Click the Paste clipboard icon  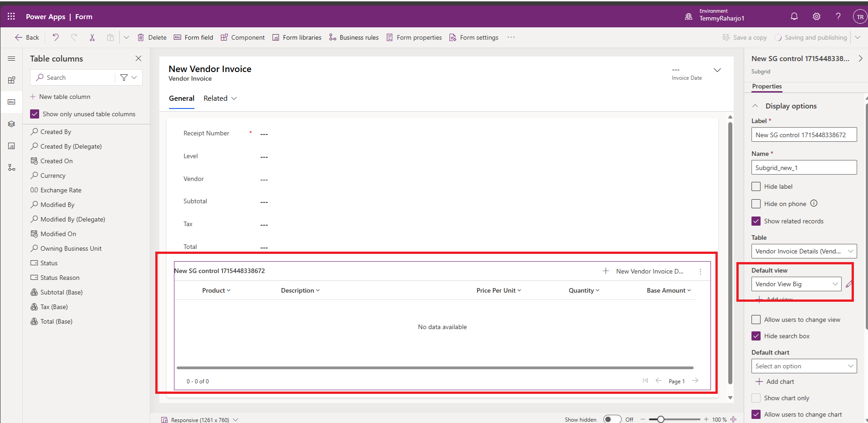pos(110,37)
